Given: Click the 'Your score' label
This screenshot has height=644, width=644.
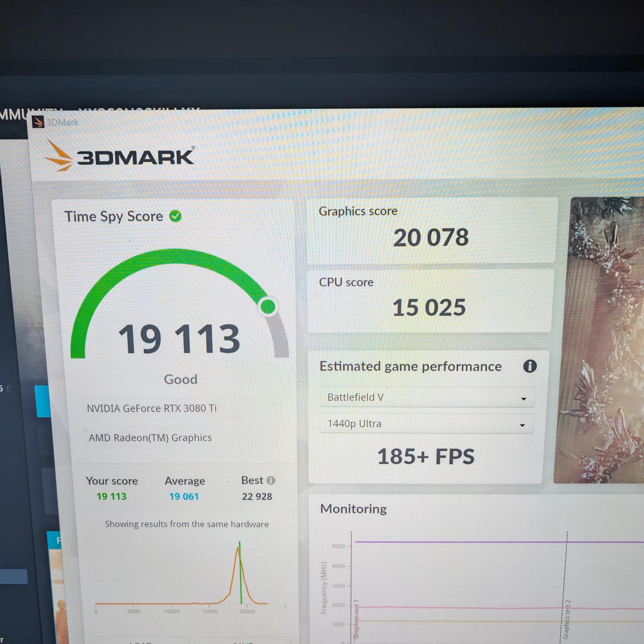Looking at the screenshot, I should 112,481.
